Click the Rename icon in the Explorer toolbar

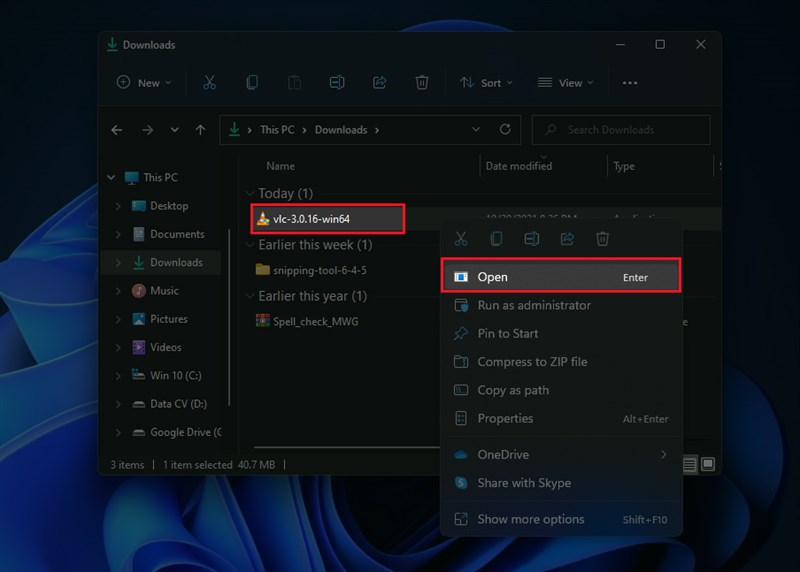[337, 83]
